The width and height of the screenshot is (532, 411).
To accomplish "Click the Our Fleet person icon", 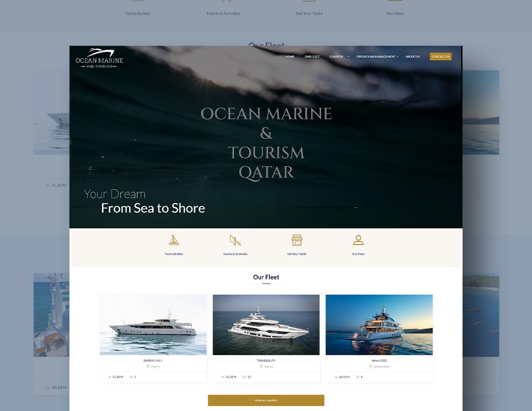I will pyautogui.click(x=358, y=240).
